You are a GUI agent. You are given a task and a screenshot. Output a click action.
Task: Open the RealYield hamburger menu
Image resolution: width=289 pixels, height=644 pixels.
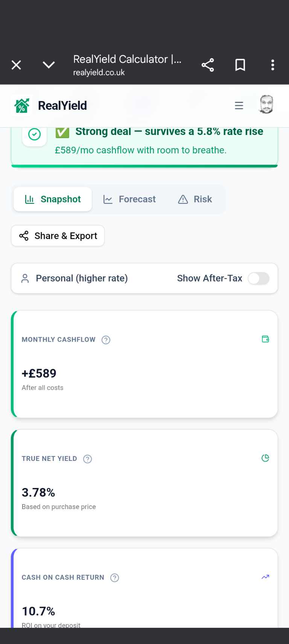(239, 106)
